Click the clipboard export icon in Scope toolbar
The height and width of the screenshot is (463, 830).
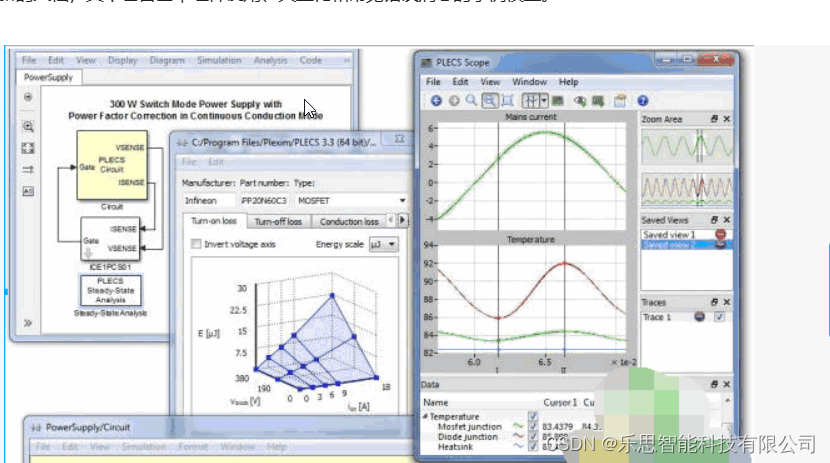point(620,101)
